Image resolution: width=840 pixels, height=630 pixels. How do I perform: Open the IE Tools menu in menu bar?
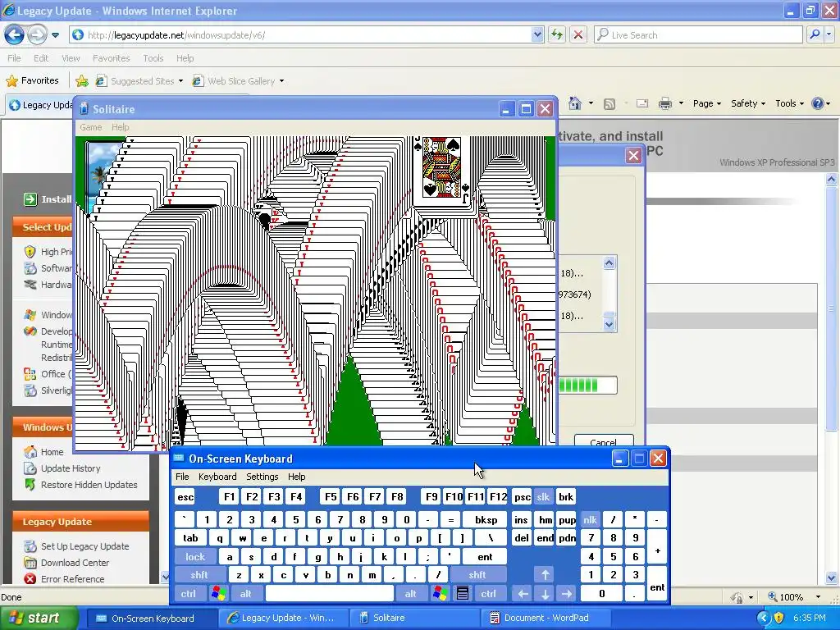click(x=153, y=58)
